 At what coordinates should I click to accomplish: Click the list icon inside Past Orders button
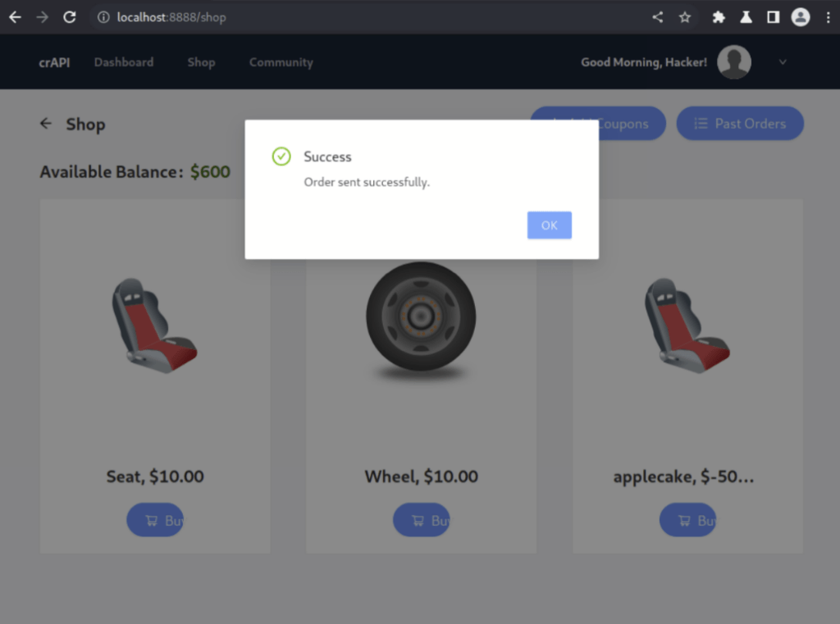[x=701, y=123]
